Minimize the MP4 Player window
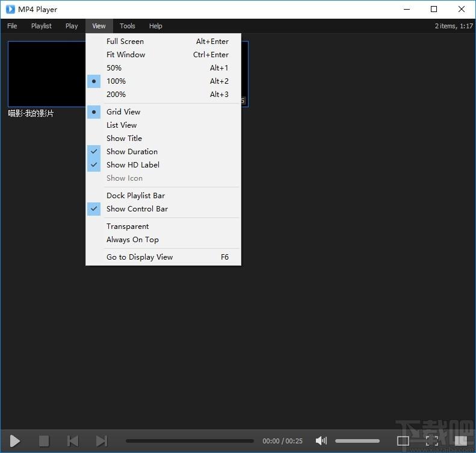This screenshot has height=453, width=476. tap(407, 9)
